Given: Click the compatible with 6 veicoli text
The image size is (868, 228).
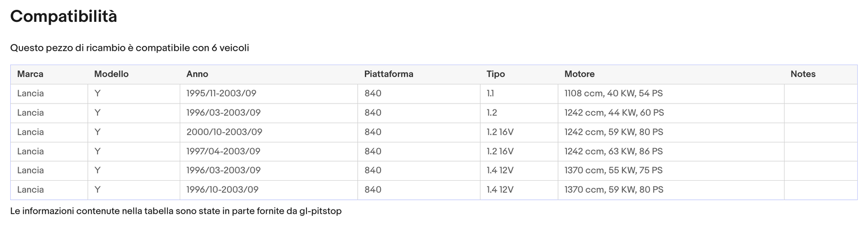Looking at the screenshot, I should pos(129,48).
